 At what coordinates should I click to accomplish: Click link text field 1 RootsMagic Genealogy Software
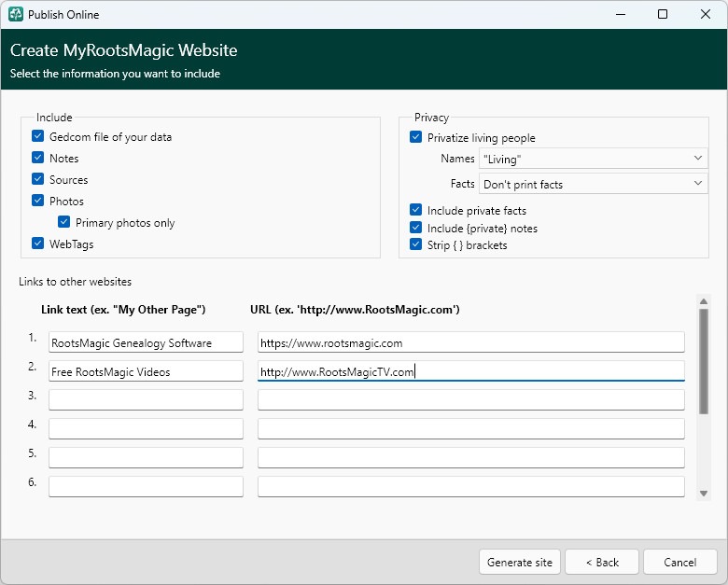146,342
